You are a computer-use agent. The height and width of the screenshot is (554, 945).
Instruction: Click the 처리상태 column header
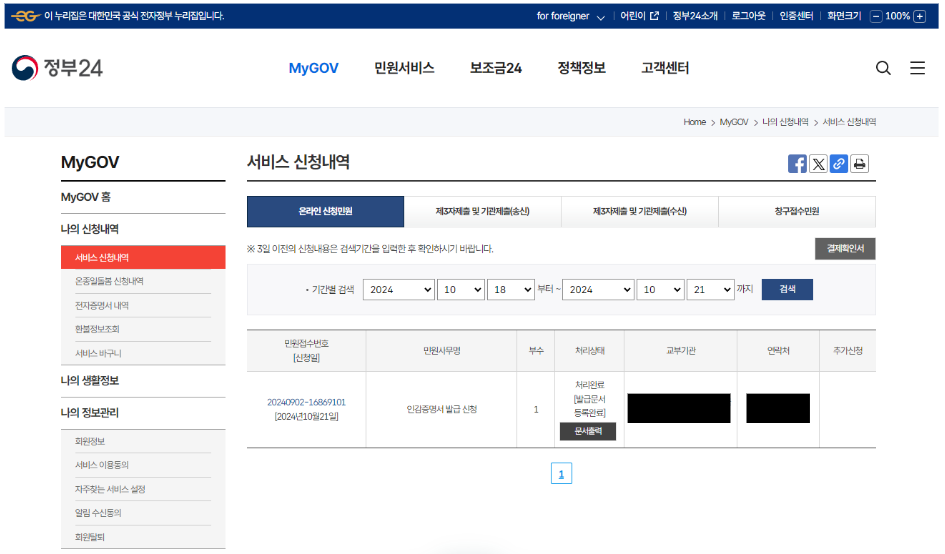pyautogui.click(x=589, y=350)
